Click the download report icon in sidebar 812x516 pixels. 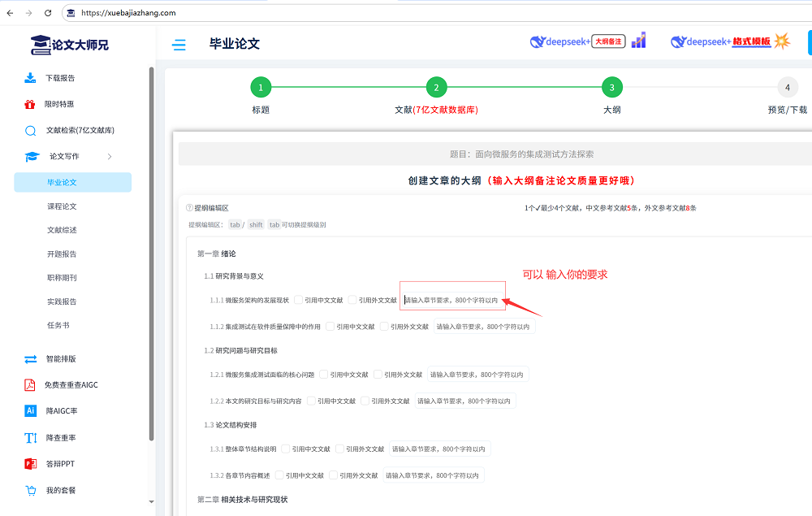point(30,78)
